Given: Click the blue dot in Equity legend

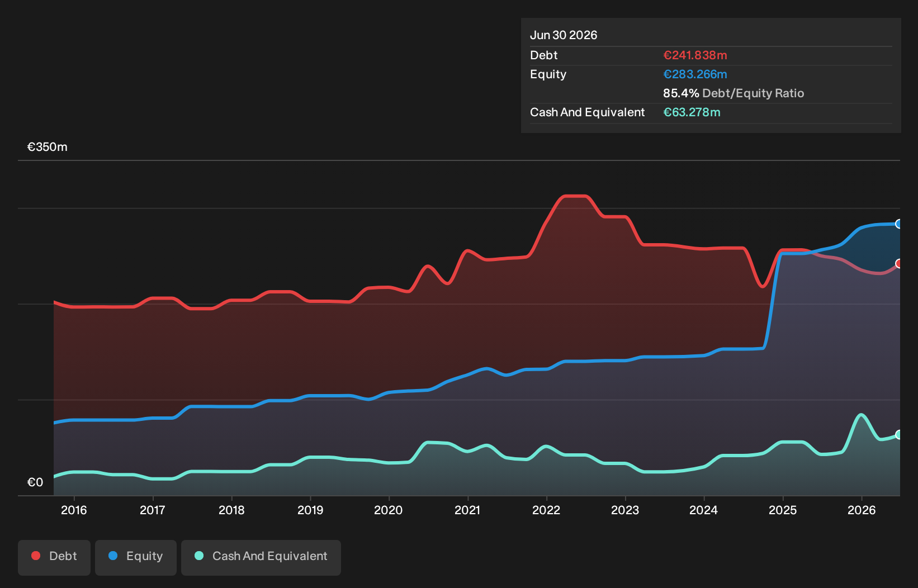Looking at the screenshot, I should 113,556.
